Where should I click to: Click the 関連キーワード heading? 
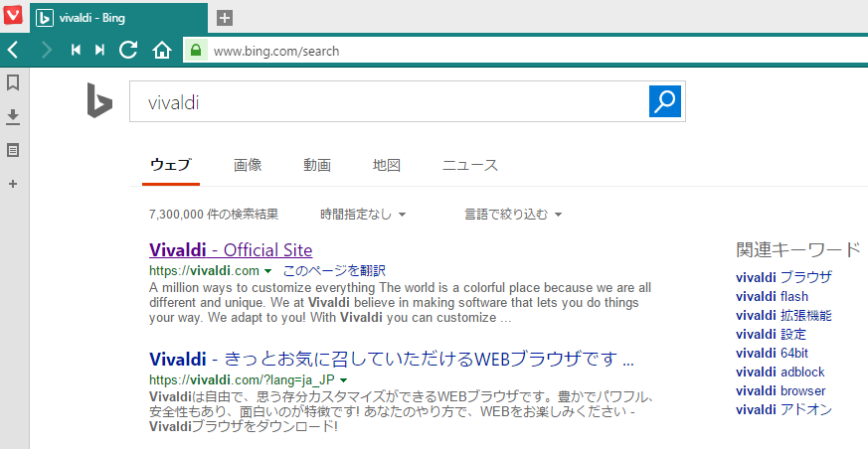coord(798,249)
